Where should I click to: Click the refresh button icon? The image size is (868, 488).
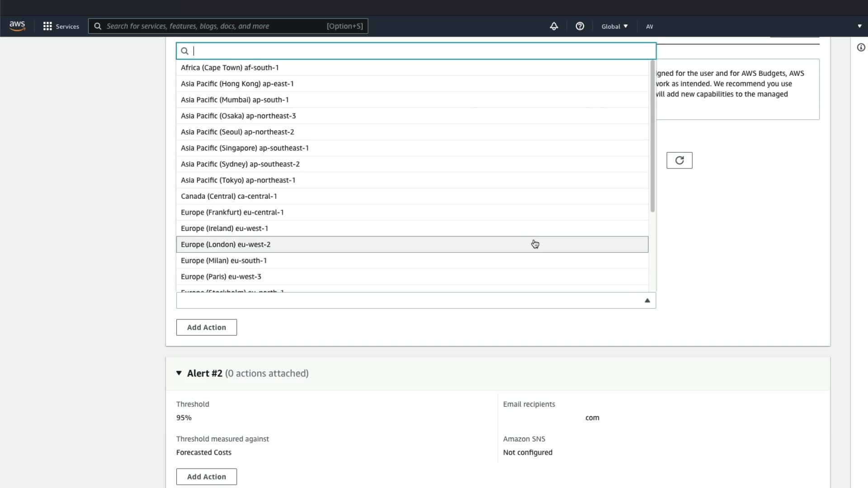(x=679, y=160)
